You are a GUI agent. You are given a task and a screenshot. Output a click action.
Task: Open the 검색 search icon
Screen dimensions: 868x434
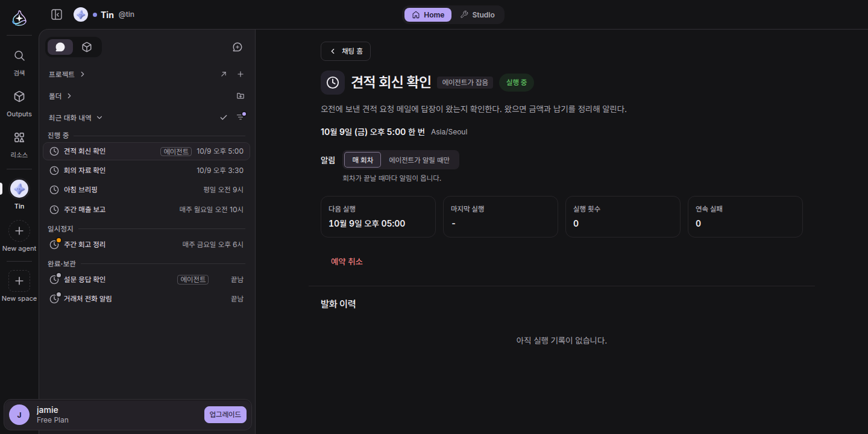pos(19,56)
